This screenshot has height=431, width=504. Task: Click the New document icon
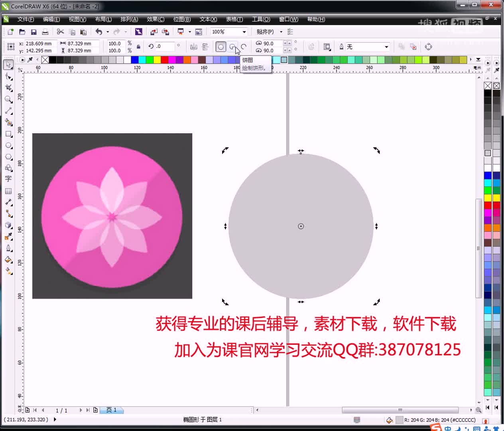(11, 32)
